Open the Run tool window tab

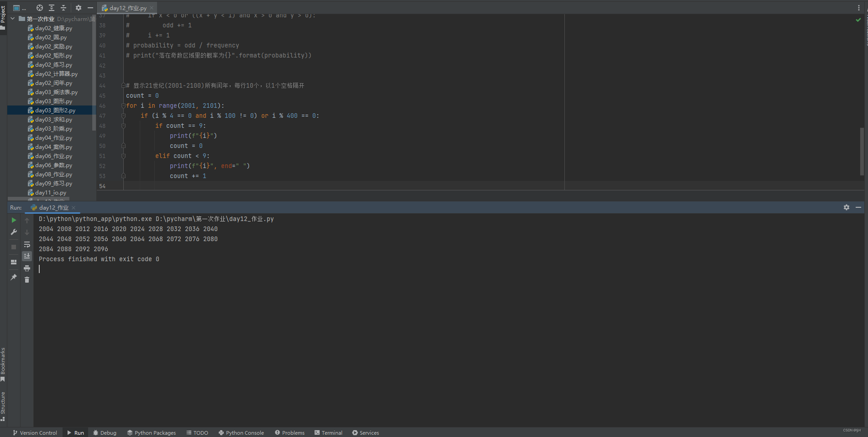click(x=75, y=432)
